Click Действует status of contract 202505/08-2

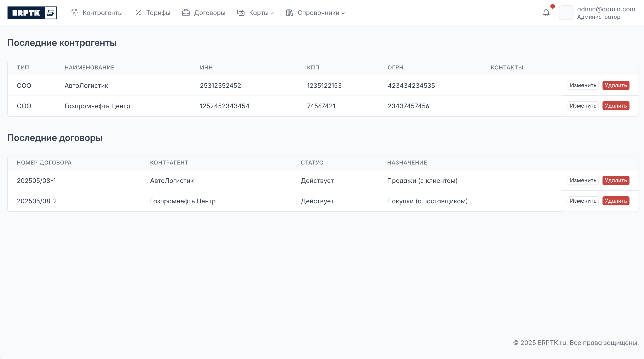click(317, 201)
